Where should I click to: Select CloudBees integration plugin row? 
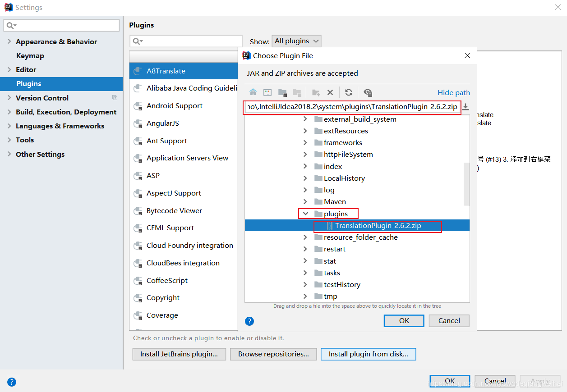point(184,263)
